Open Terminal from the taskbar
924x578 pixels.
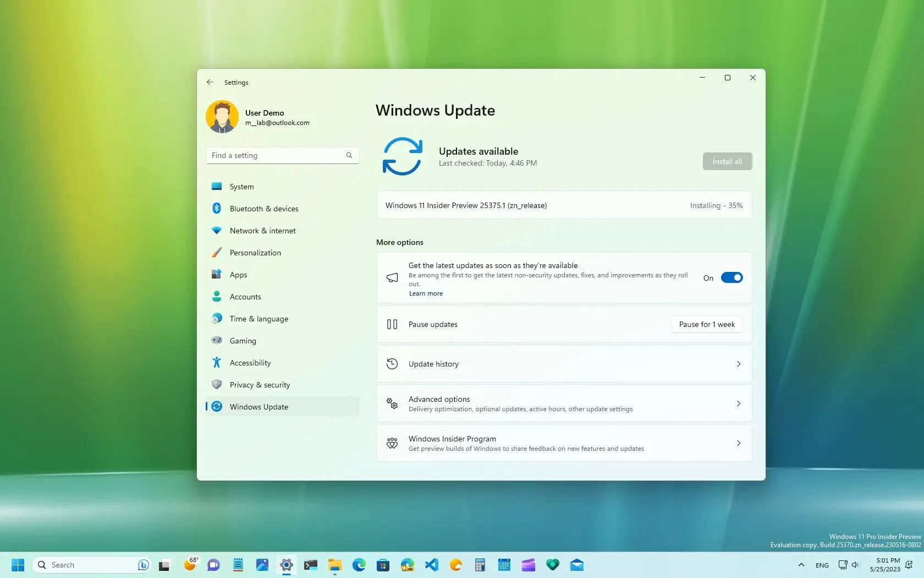pyautogui.click(x=311, y=565)
